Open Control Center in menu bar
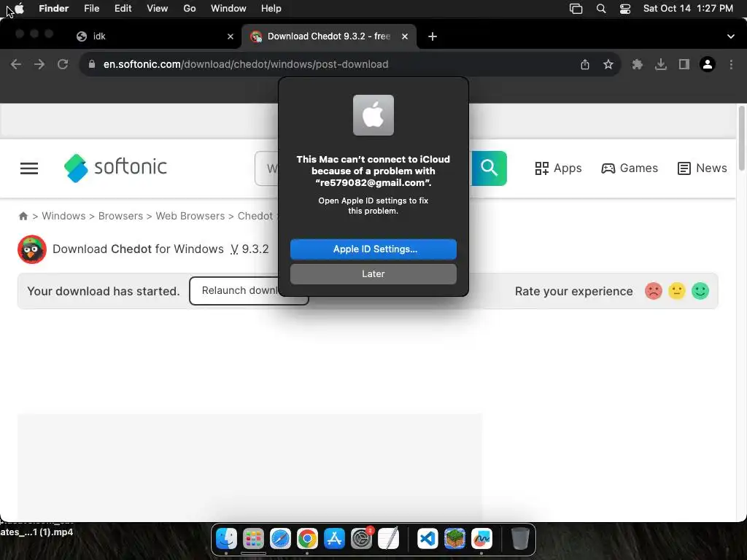This screenshot has height=560, width=747. coord(625,9)
